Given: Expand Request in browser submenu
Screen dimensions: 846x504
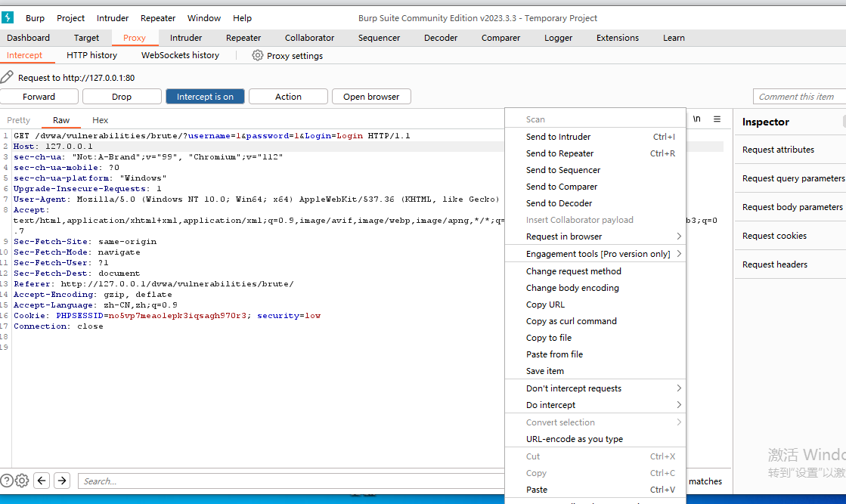Looking at the screenshot, I should point(595,237).
